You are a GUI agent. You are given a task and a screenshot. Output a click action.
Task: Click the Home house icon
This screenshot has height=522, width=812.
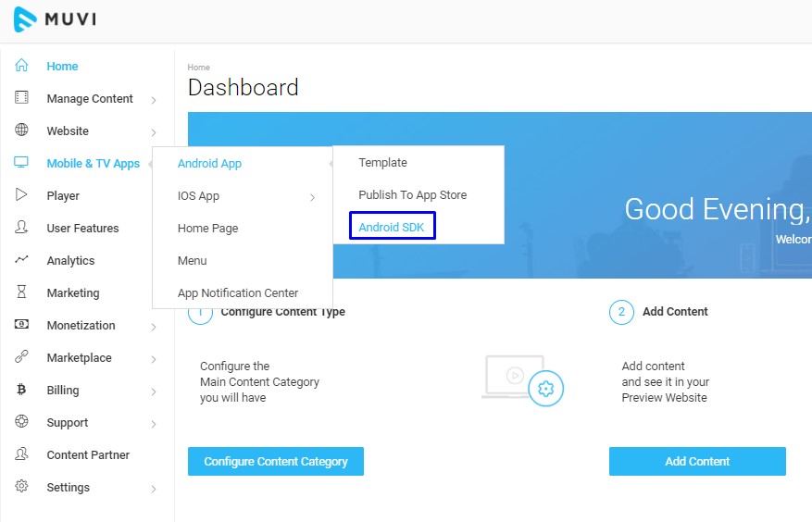click(21, 65)
